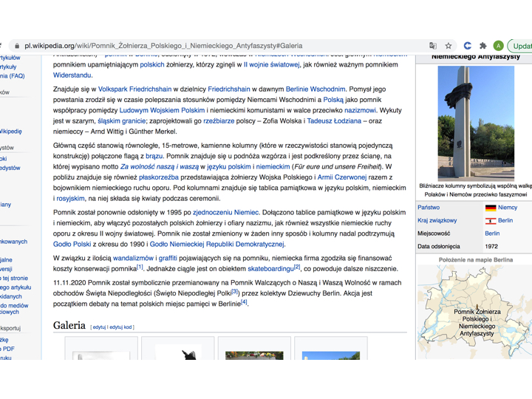Follow the języku polskim link
532x399 pixels.
(x=228, y=166)
